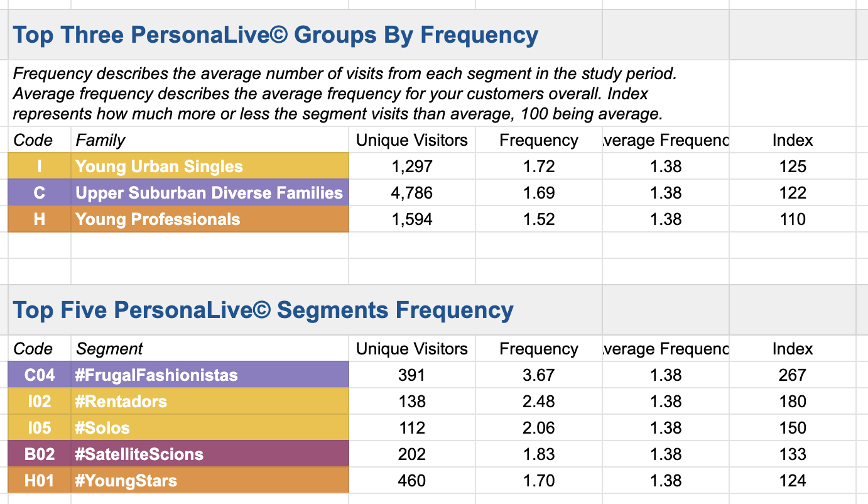
Task: Click unique visitors value 202
Action: [x=412, y=454]
